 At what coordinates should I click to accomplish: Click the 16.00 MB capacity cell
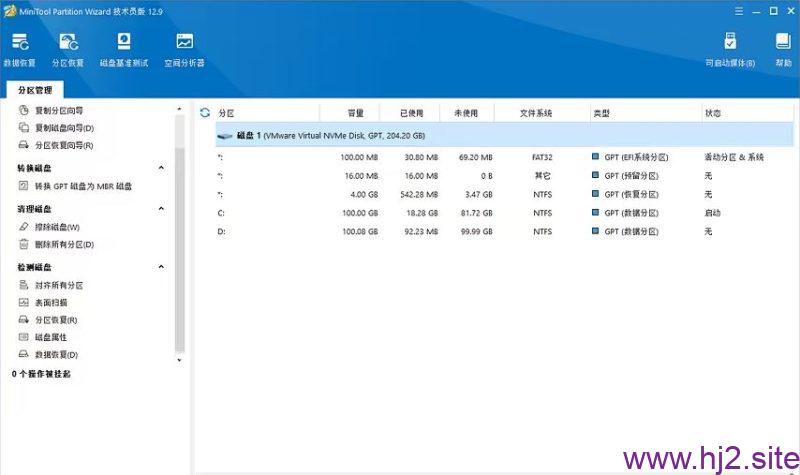coord(361,176)
